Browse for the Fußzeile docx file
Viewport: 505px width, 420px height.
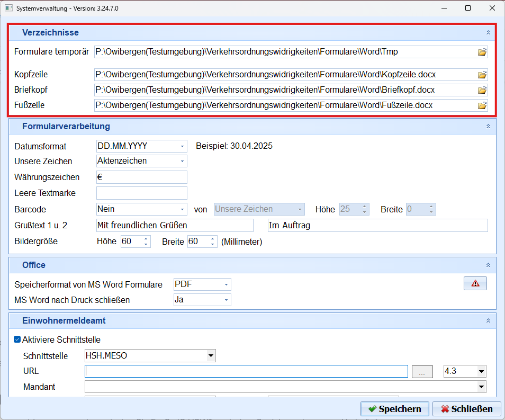pyautogui.click(x=482, y=105)
